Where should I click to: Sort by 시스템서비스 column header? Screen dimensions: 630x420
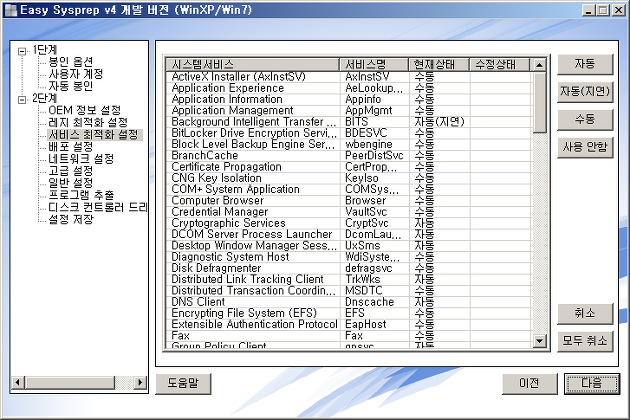253,64
